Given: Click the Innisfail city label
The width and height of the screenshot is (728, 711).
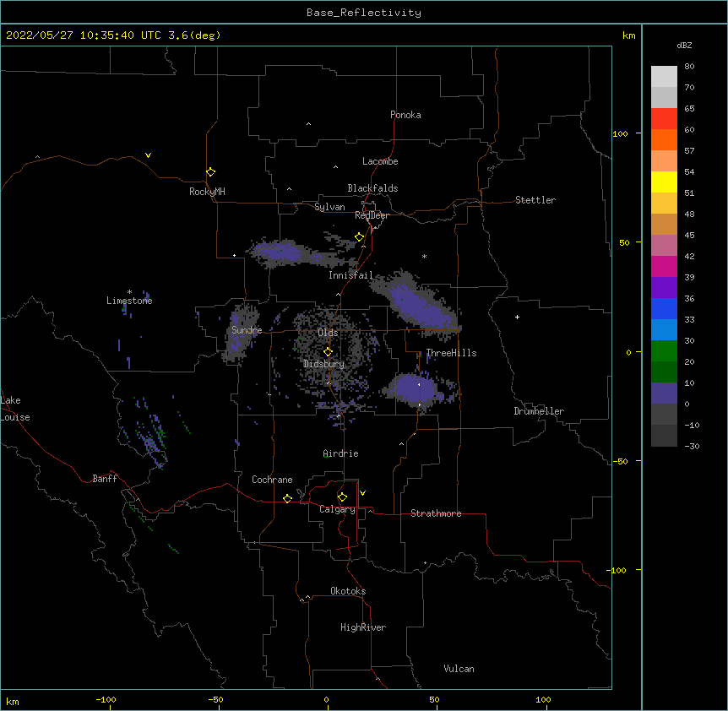Looking at the screenshot, I should pos(350,275).
